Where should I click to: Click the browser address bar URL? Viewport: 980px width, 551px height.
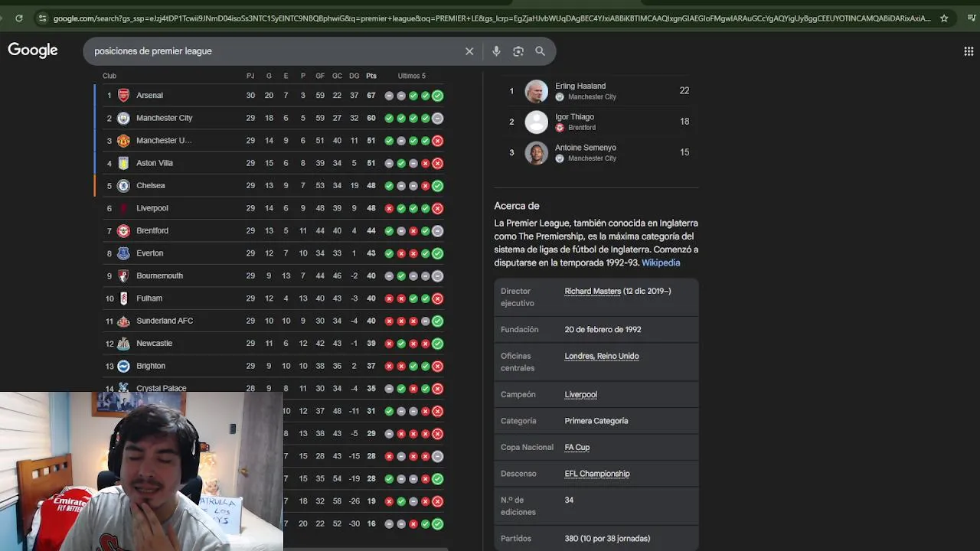click(x=492, y=18)
